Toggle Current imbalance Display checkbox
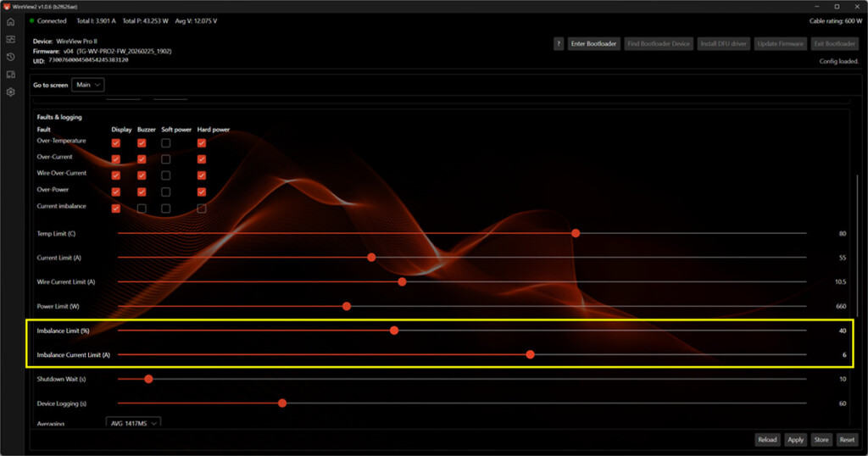The height and width of the screenshot is (456, 868). (x=115, y=209)
